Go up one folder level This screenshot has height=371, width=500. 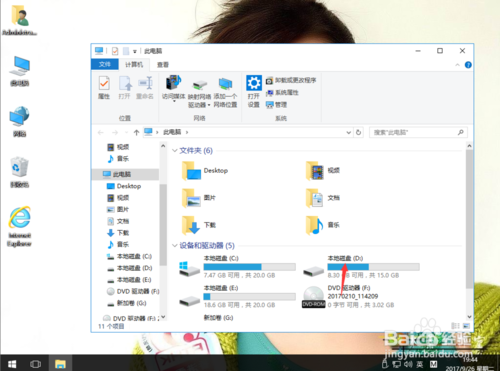coord(136,132)
